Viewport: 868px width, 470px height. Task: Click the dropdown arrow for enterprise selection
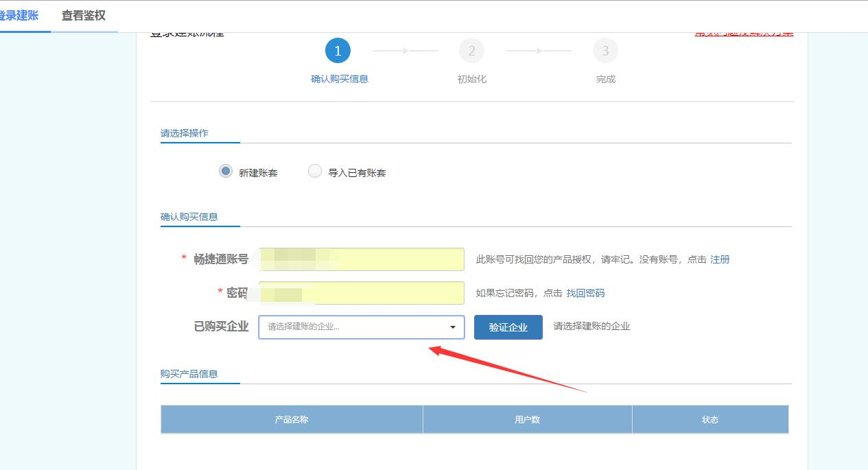[453, 327]
